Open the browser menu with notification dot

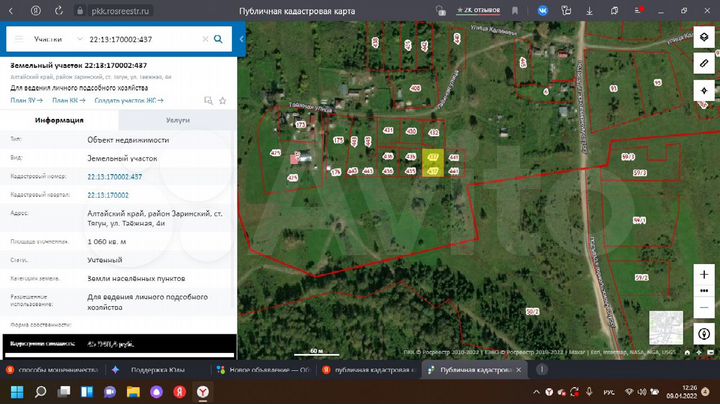point(639,10)
